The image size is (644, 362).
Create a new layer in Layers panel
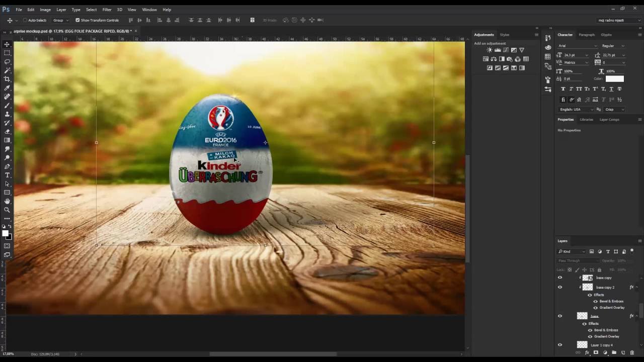[x=623, y=353]
